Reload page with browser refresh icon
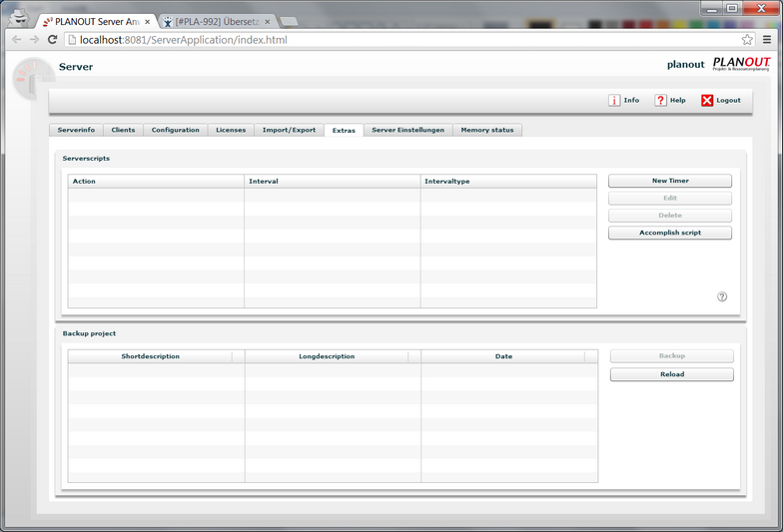The width and height of the screenshot is (783, 532). point(52,40)
